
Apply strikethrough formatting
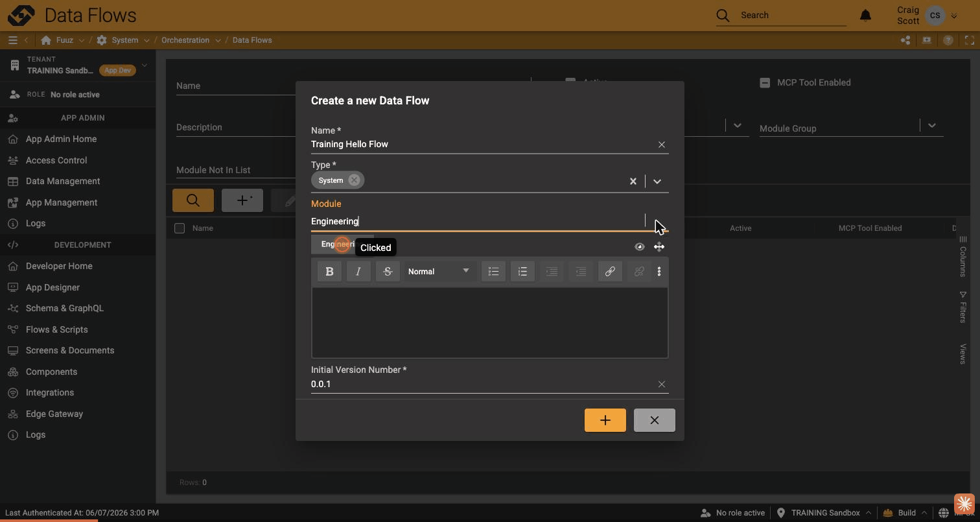point(388,272)
